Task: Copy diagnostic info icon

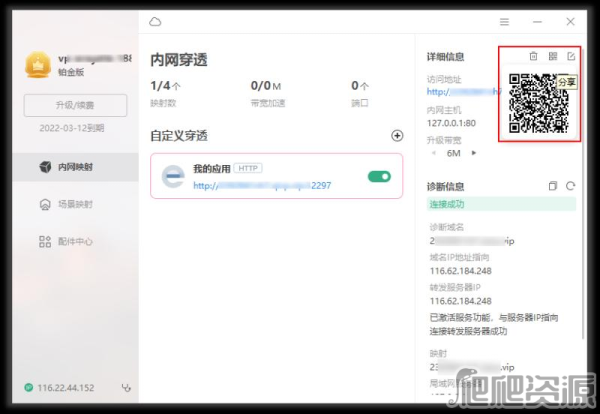Action: coord(553,186)
